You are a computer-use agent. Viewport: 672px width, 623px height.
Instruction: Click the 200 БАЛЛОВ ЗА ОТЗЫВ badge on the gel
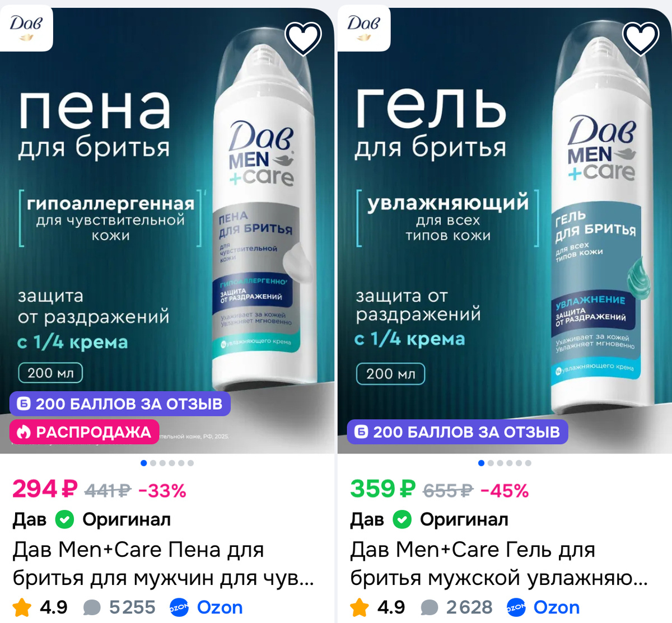pos(458,432)
